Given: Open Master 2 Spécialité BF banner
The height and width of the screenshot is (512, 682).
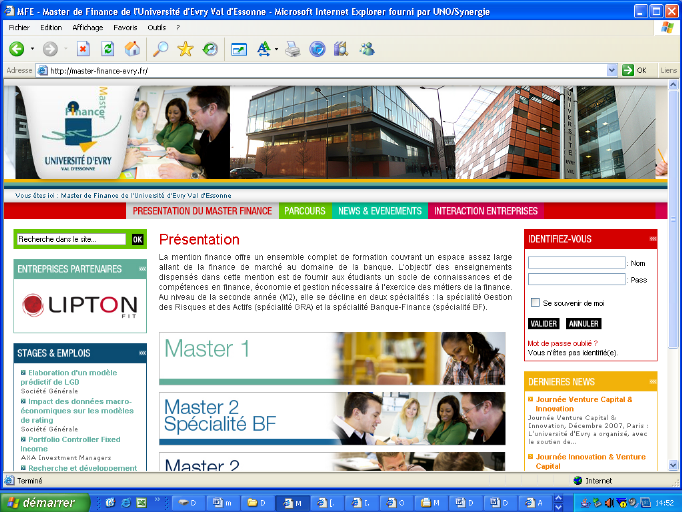Looking at the screenshot, I should pos(332,418).
